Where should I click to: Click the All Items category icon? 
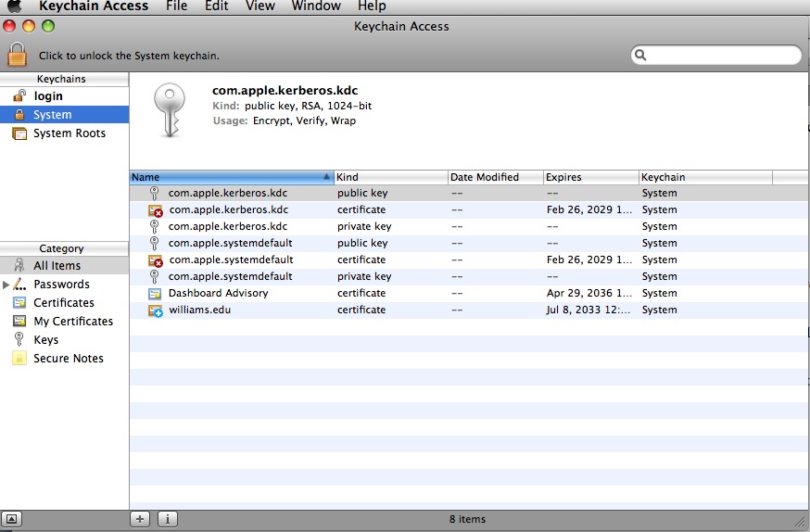tap(19, 265)
